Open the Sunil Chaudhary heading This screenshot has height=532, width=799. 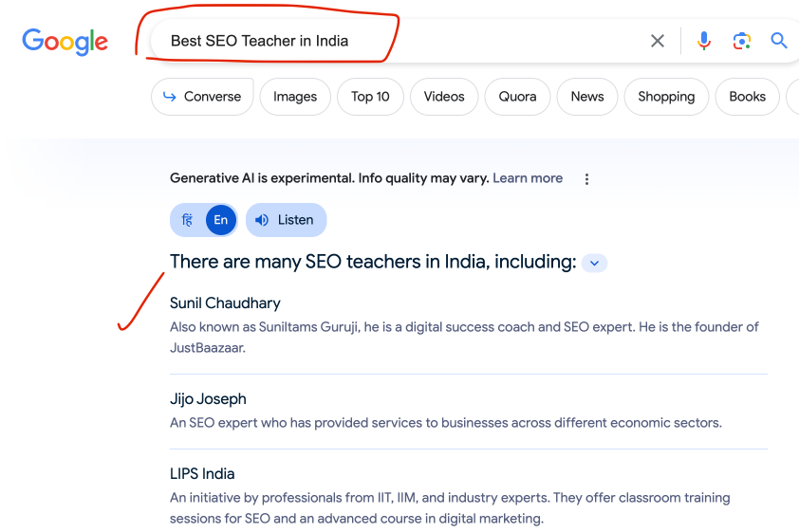pyautogui.click(x=225, y=303)
